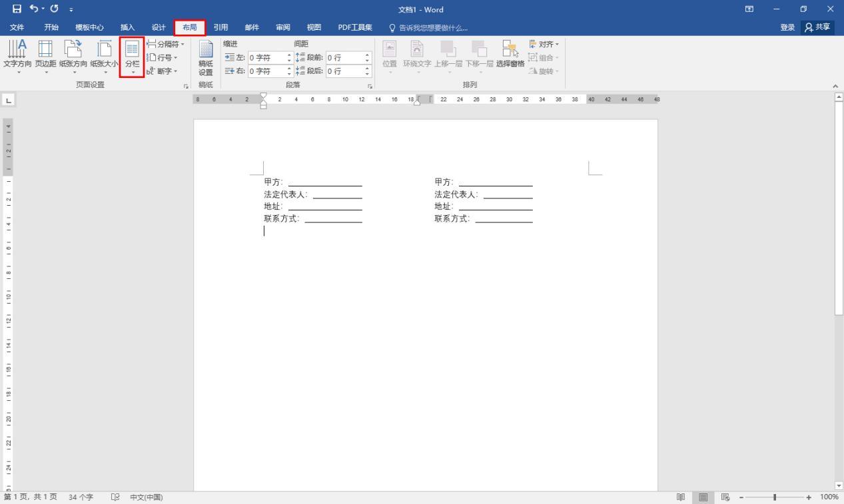Expand the 对齐 (Align) dropdown

[x=544, y=43]
